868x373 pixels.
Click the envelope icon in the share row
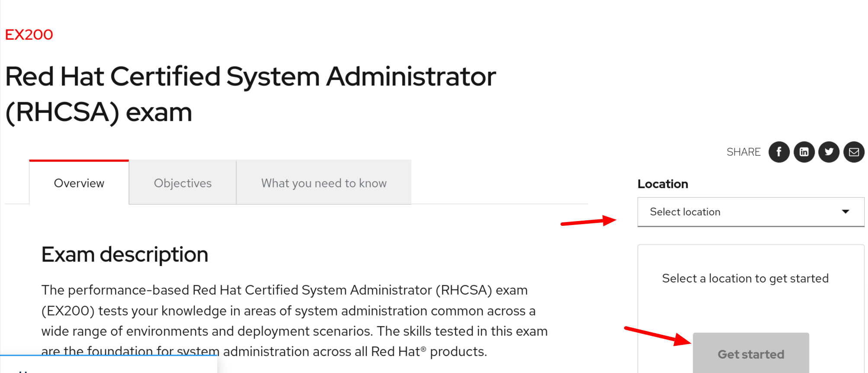[853, 152]
